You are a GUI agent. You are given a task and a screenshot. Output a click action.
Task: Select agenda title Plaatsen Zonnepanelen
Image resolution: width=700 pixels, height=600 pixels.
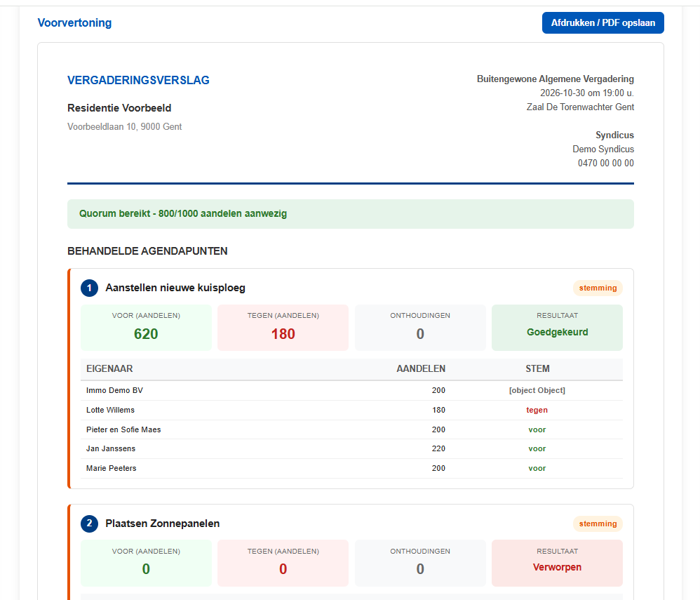pos(163,524)
